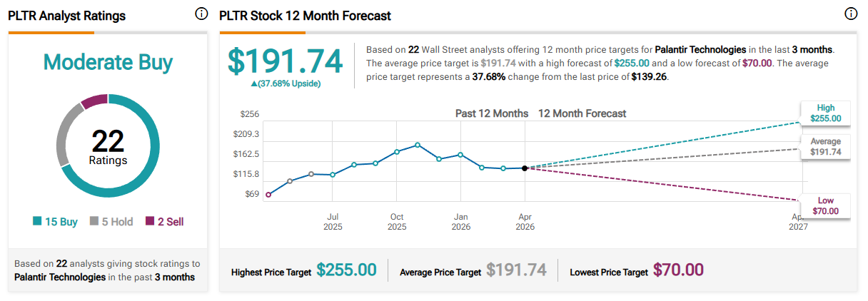Select the teal Buy legend swatch

click(x=37, y=222)
